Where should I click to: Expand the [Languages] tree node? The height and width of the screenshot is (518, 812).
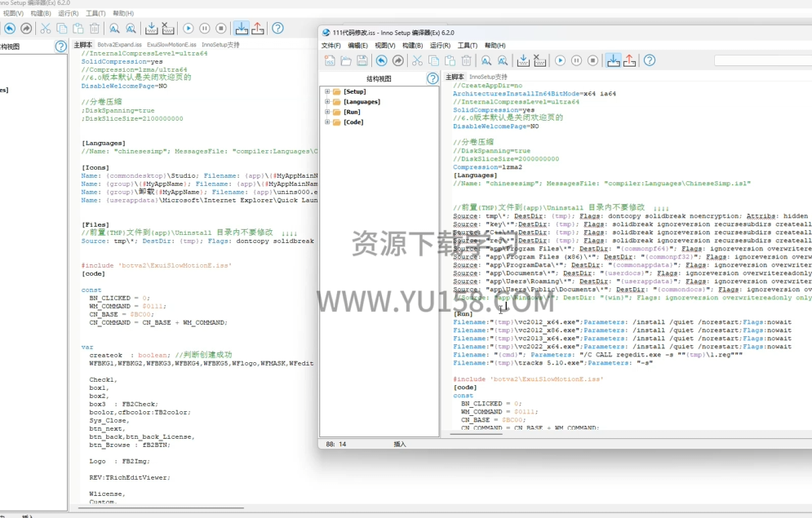pyautogui.click(x=327, y=102)
